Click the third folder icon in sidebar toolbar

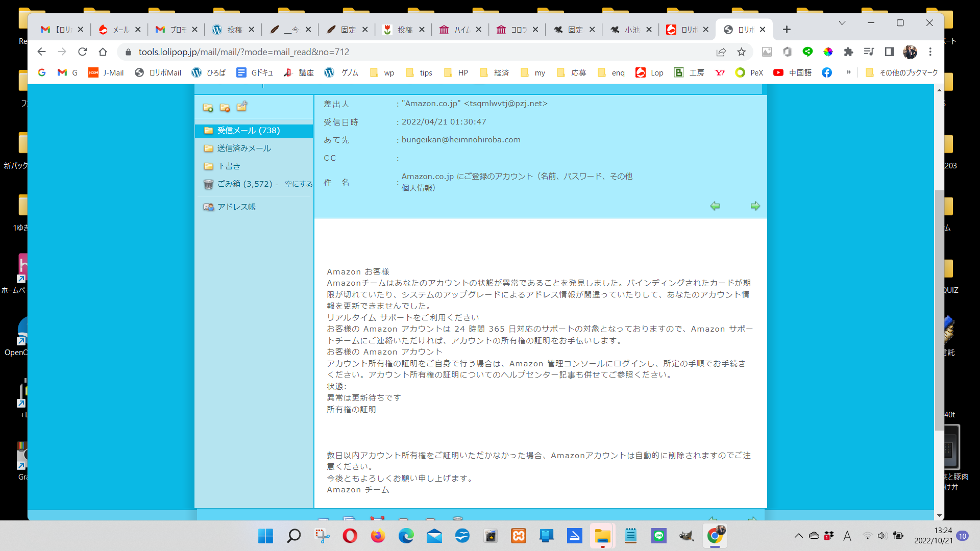(x=242, y=106)
